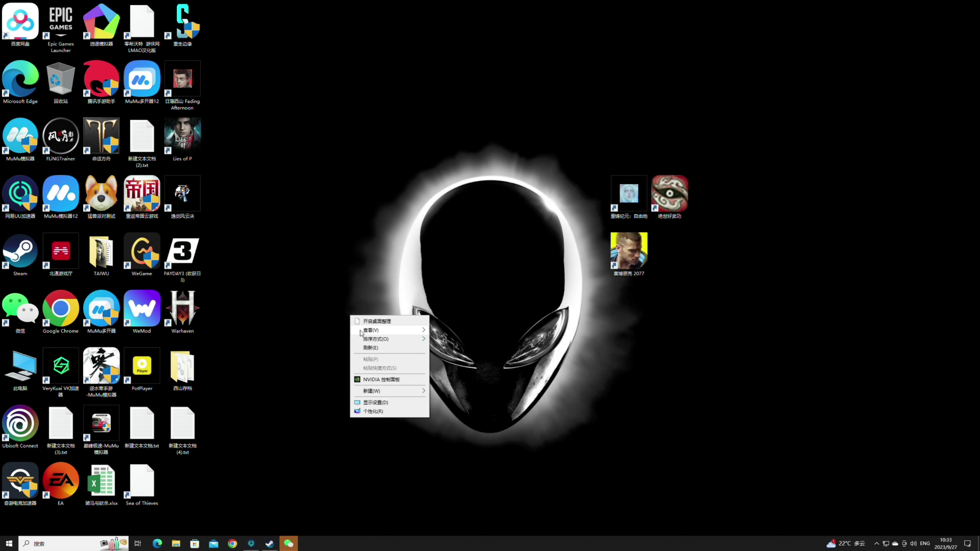Choose 开启桌面整理 in the context menu
980x551 pixels.
(389, 321)
